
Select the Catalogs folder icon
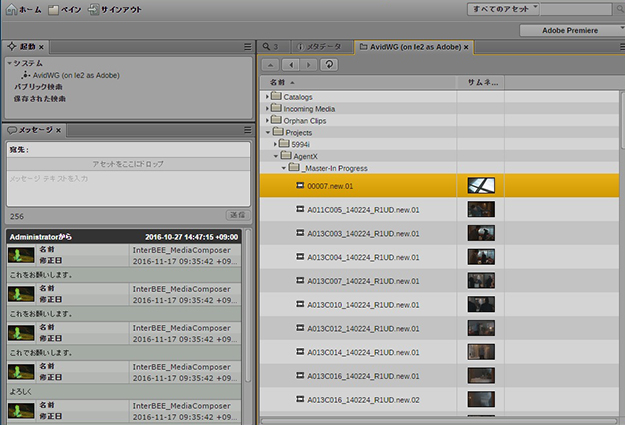276,96
